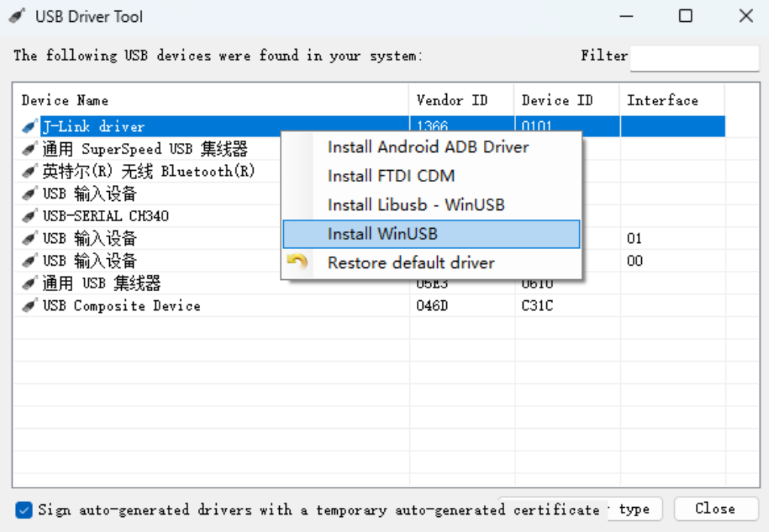Viewport: 769px width, 532px height.
Task: Toggle the sign auto-generated drivers checkbox
Action: 24,510
